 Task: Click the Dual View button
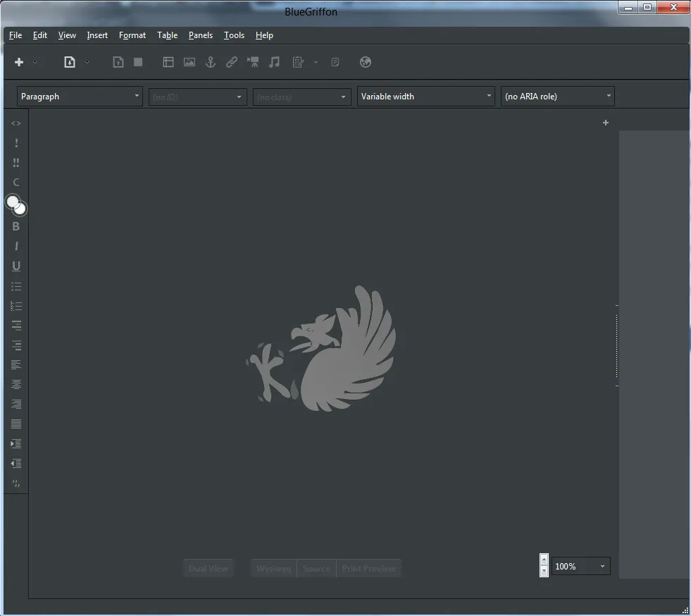pyautogui.click(x=208, y=568)
